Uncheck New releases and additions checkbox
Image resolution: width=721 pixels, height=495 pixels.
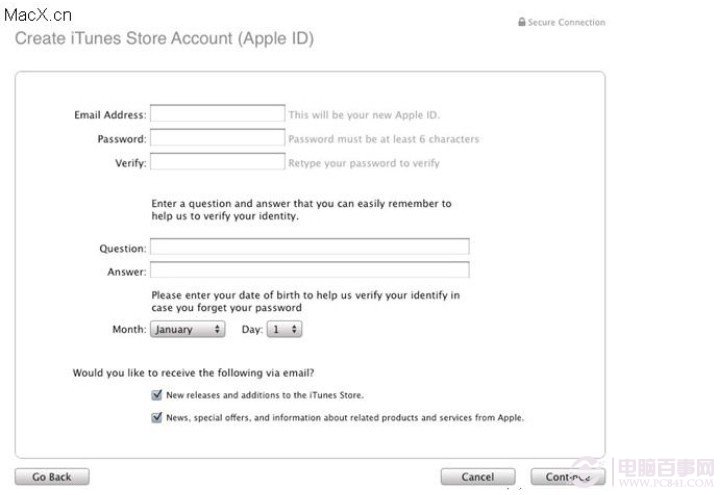157,394
